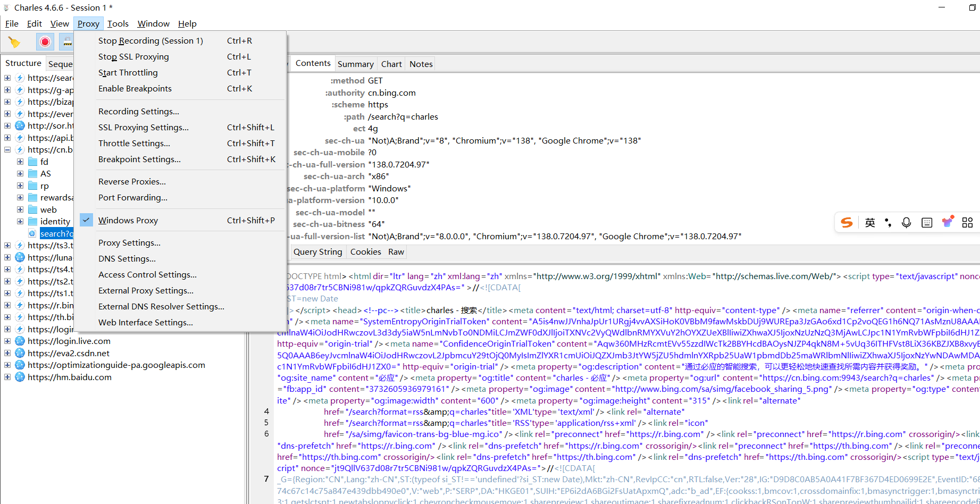Click the shirt-shaped skin icon in IME bar
980x504 pixels.
point(948,221)
